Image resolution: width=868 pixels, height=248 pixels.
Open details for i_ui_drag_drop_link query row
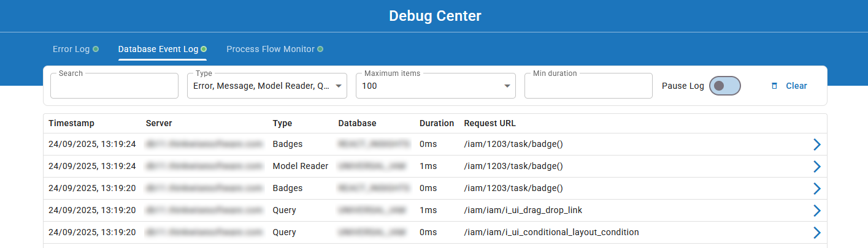(x=816, y=211)
